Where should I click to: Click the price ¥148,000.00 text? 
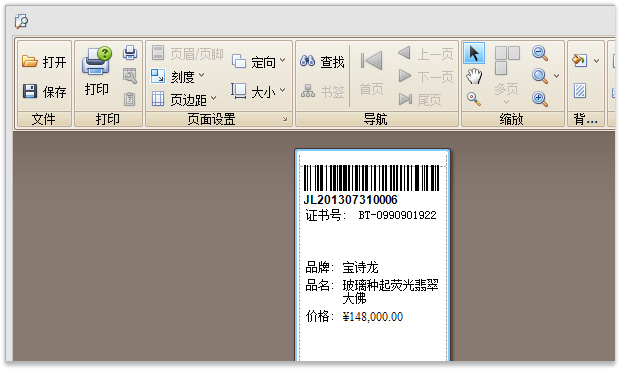[x=373, y=317]
